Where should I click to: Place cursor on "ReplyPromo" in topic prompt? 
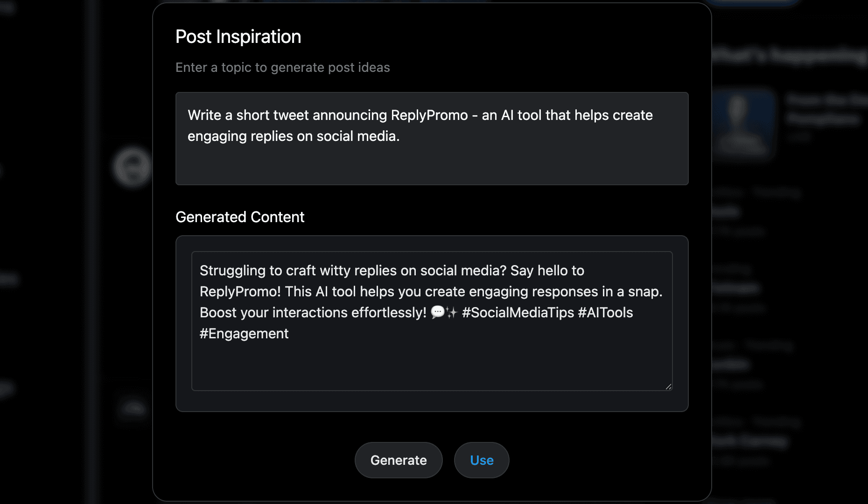coord(429,115)
